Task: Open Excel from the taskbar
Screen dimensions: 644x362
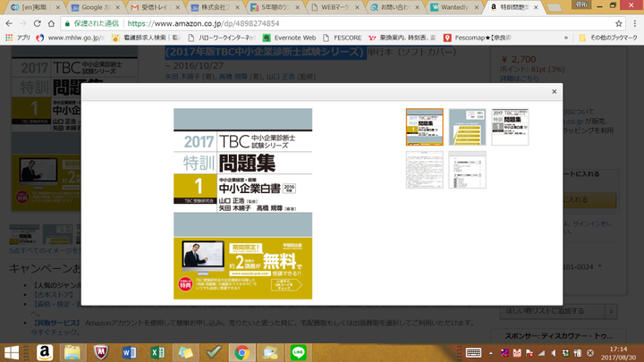Action: tap(157, 352)
